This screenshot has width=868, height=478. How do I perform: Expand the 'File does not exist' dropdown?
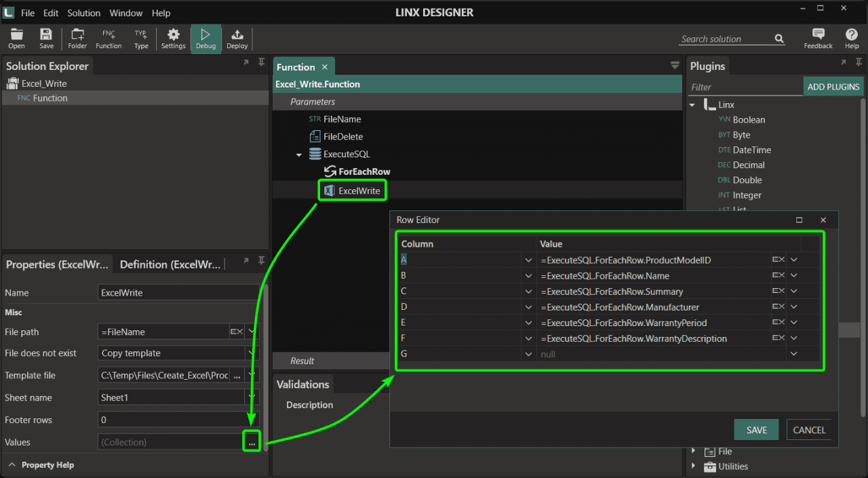click(x=252, y=353)
